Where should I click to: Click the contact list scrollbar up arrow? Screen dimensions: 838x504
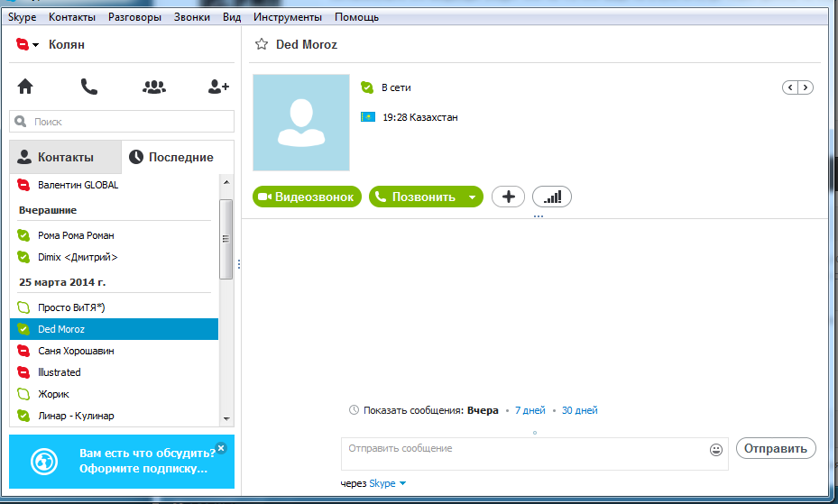click(226, 182)
